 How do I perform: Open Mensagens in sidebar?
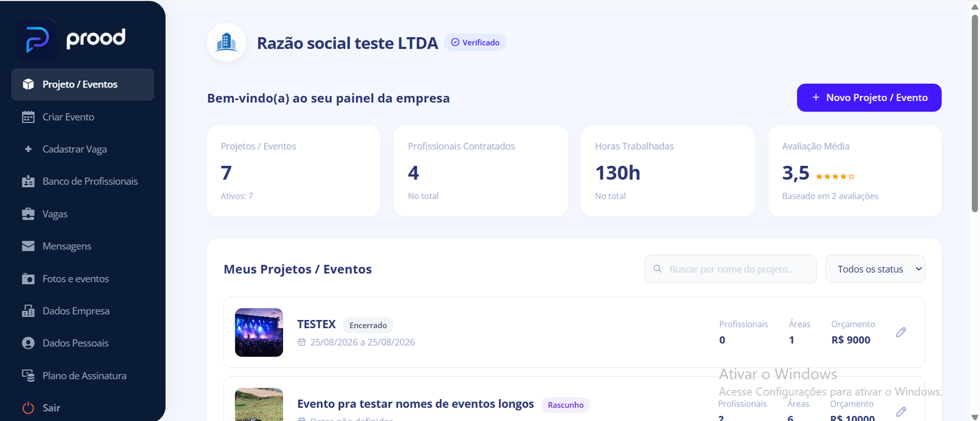pos(83,246)
